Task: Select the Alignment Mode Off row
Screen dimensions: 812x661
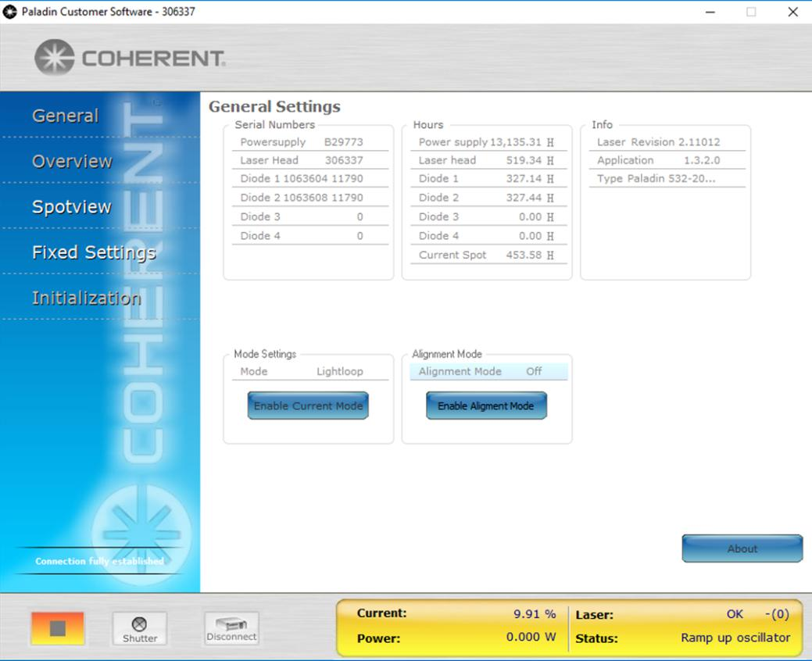Action: tap(488, 372)
